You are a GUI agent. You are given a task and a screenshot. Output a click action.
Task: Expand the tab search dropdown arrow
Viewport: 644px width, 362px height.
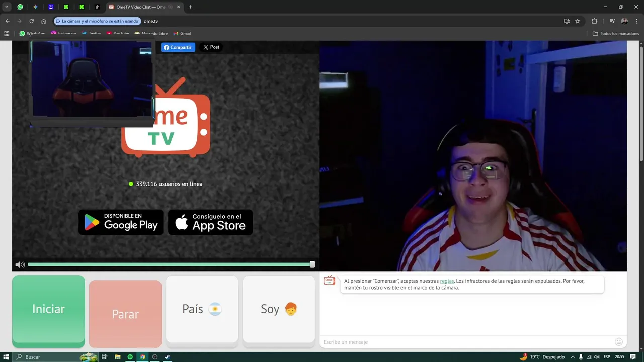(7, 7)
